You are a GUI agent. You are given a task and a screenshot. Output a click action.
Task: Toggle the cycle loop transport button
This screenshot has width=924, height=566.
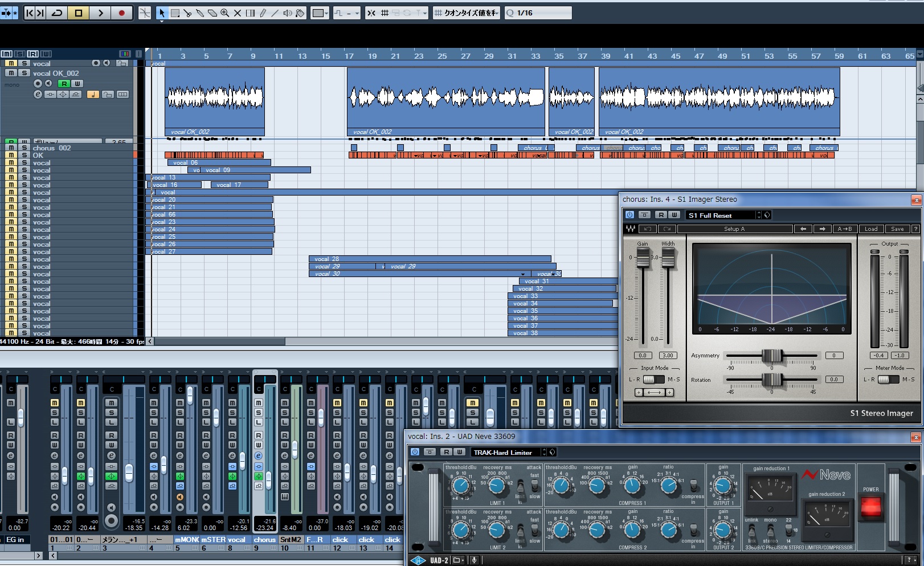tap(57, 13)
